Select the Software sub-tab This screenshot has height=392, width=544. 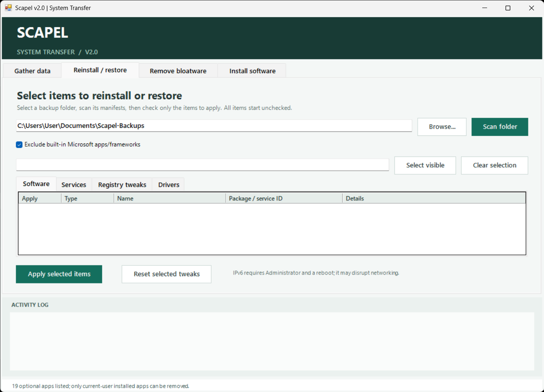[36, 184]
